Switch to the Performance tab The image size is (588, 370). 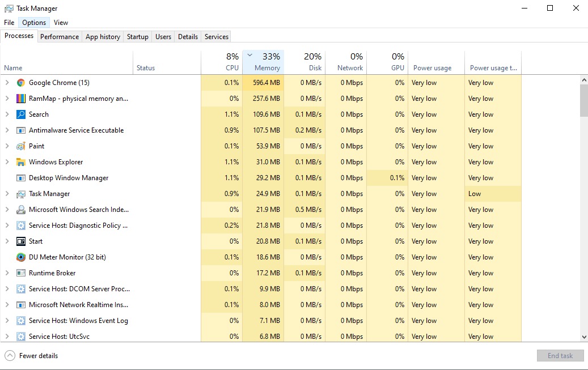(x=60, y=37)
